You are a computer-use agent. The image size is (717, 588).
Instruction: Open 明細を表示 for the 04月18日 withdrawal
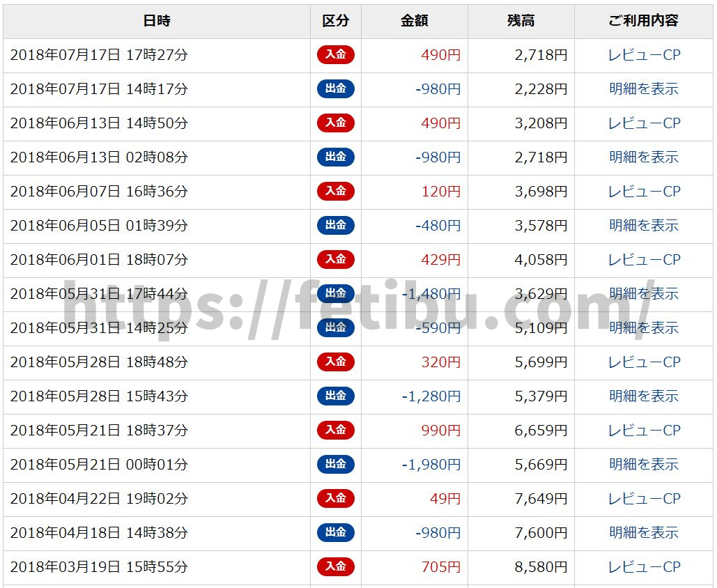[x=644, y=533]
